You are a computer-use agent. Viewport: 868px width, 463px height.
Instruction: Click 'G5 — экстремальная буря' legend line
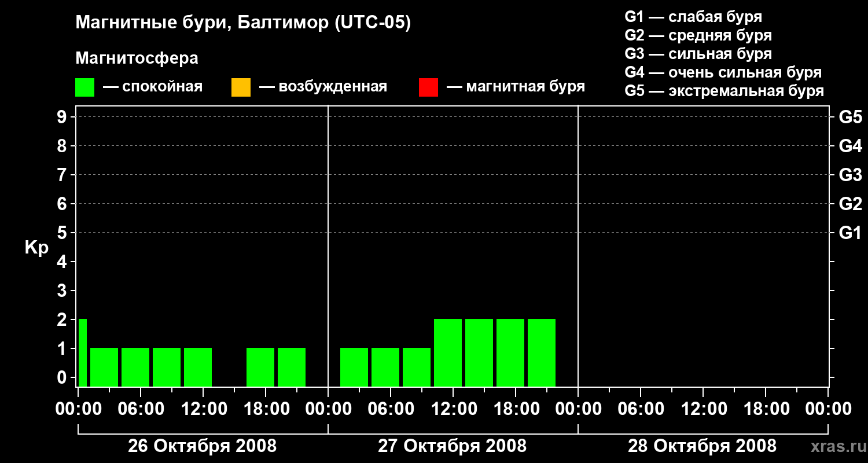[x=724, y=91]
